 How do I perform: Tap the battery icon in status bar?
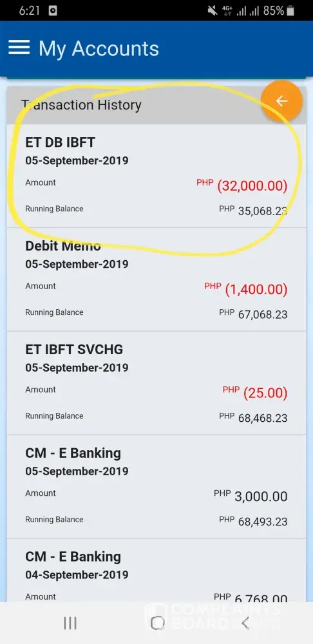point(290,11)
